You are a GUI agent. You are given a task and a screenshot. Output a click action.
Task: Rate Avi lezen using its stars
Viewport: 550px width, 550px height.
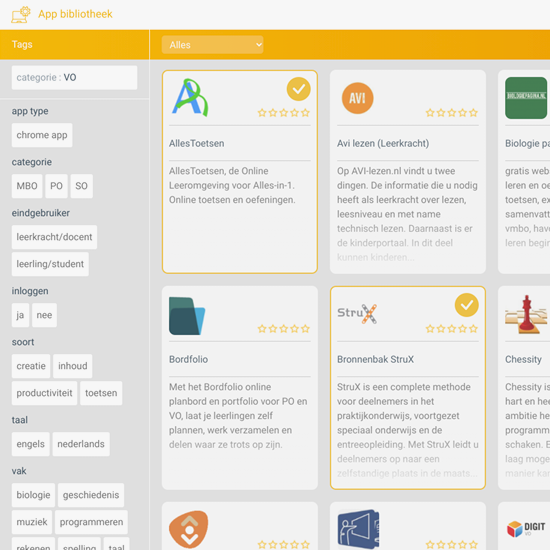click(x=452, y=113)
